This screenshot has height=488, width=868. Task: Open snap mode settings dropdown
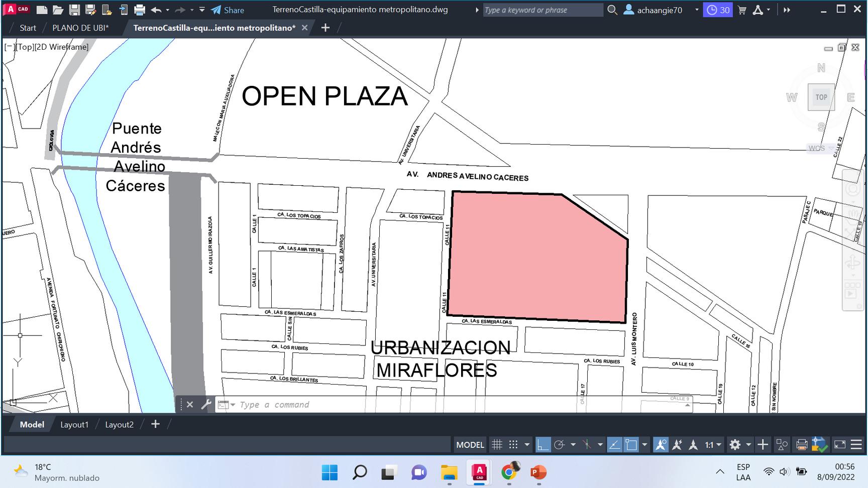527,445
